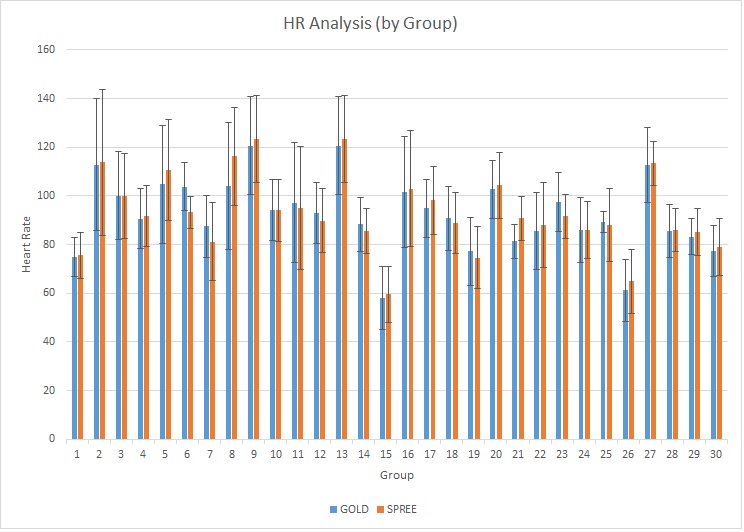
Task: Click the 0 label on the vertical axis
Action: [52, 439]
